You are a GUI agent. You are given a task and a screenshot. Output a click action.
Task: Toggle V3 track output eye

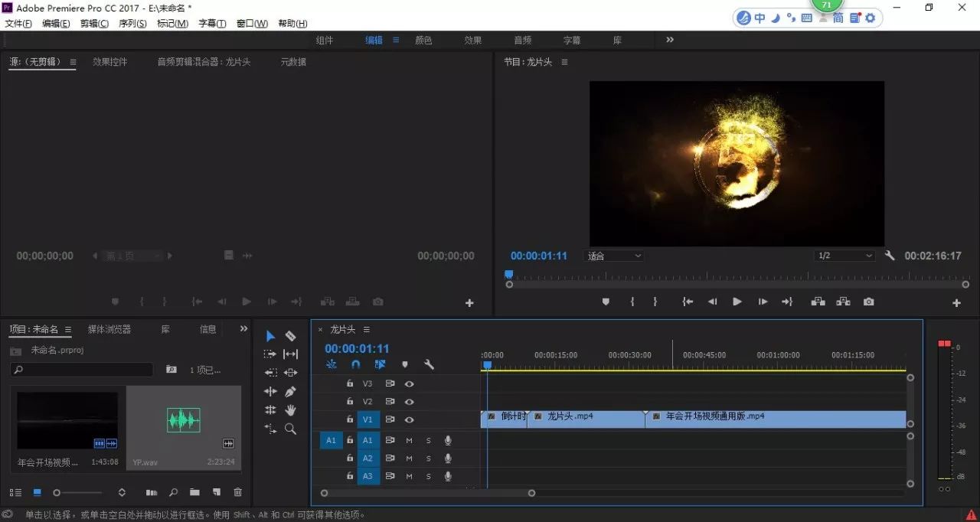(410, 383)
